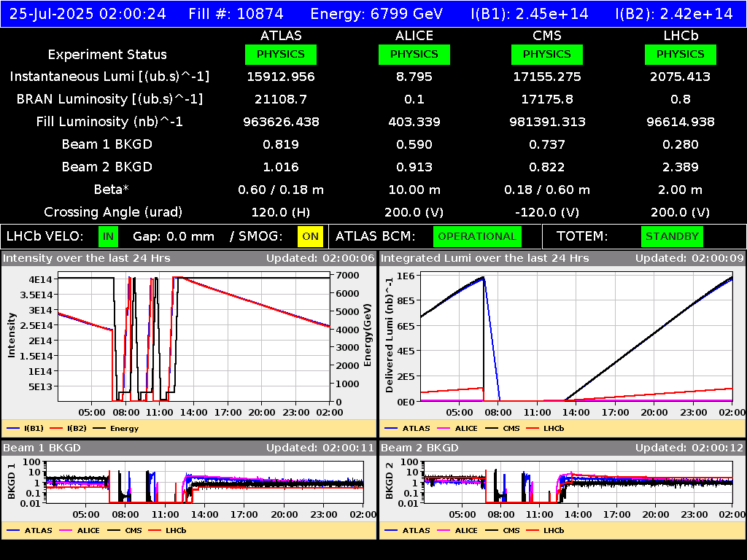Click 'I(B1): 2.45e+14' in header
The width and height of the screenshot is (747, 560).
[530, 14]
